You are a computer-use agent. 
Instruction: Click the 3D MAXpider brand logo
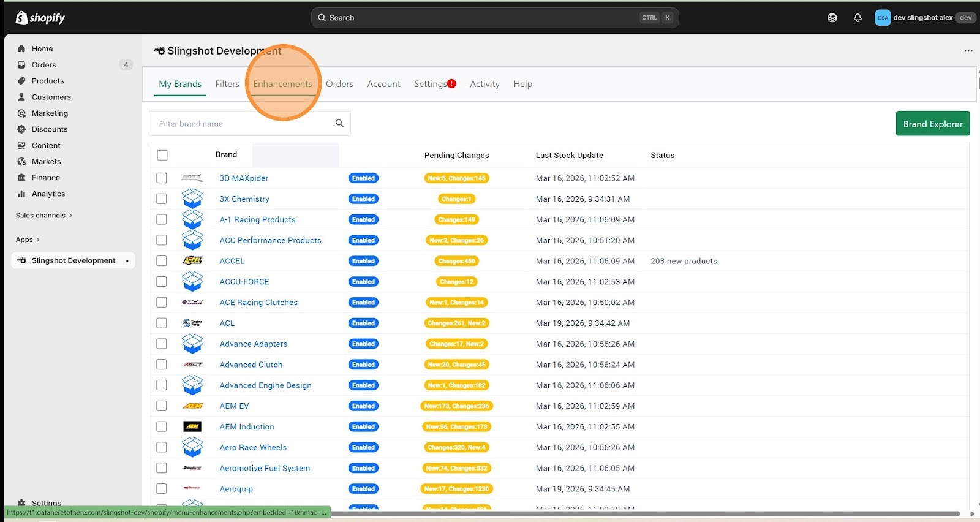192,178
